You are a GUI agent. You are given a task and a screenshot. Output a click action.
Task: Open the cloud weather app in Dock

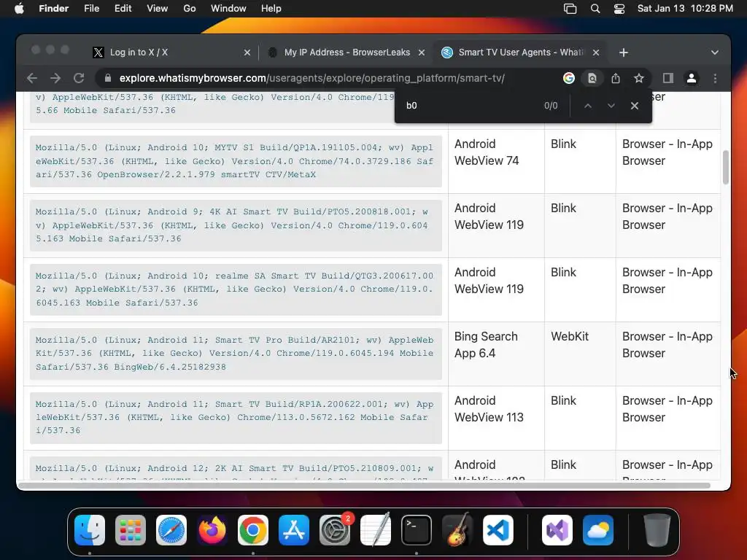598,530
